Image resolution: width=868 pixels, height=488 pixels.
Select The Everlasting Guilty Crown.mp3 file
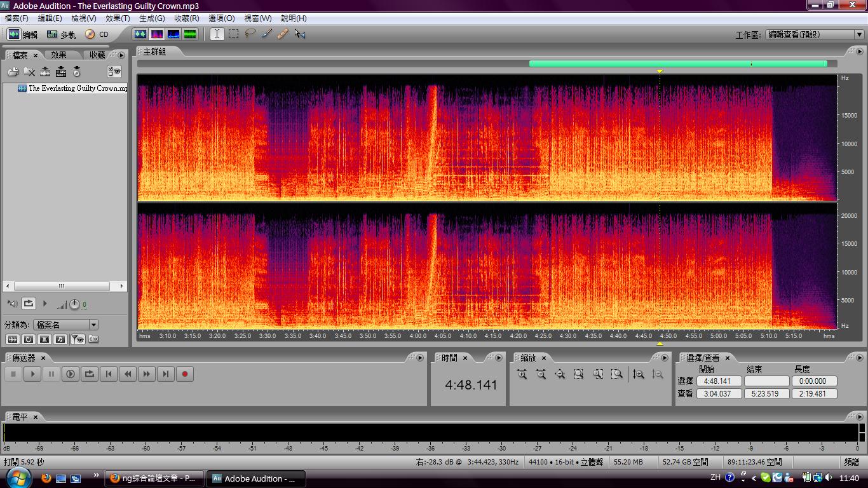(72, 88)
